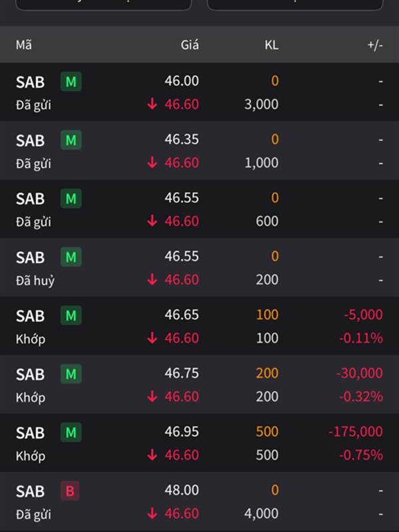
Task: Tap the M badge of the 46.95 order
Action: [x=71, y=432]
